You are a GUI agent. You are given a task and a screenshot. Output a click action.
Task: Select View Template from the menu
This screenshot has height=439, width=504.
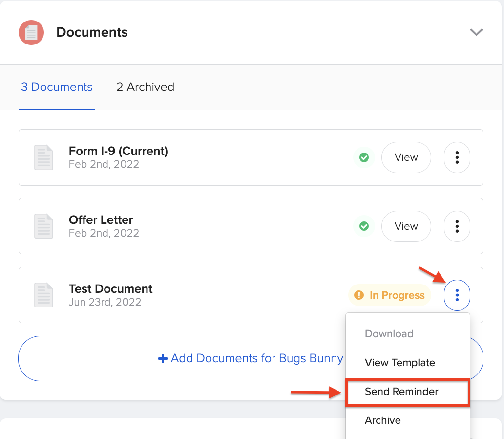(400, 363)
